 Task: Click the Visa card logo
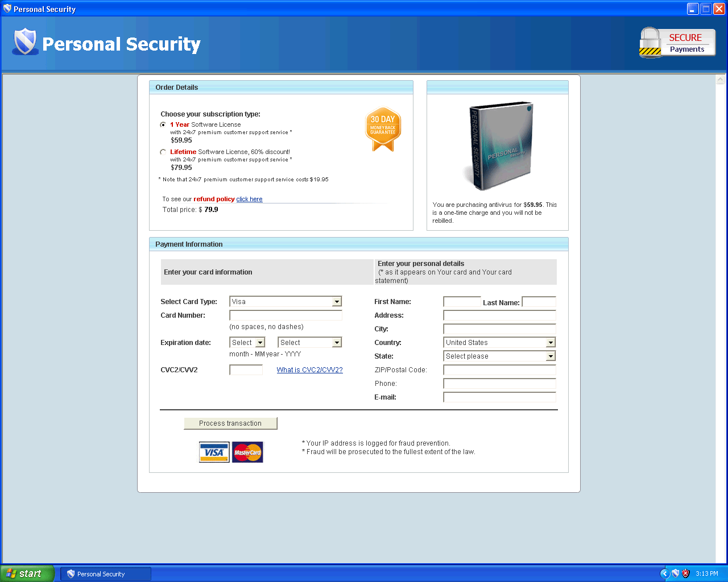[214, 452]
